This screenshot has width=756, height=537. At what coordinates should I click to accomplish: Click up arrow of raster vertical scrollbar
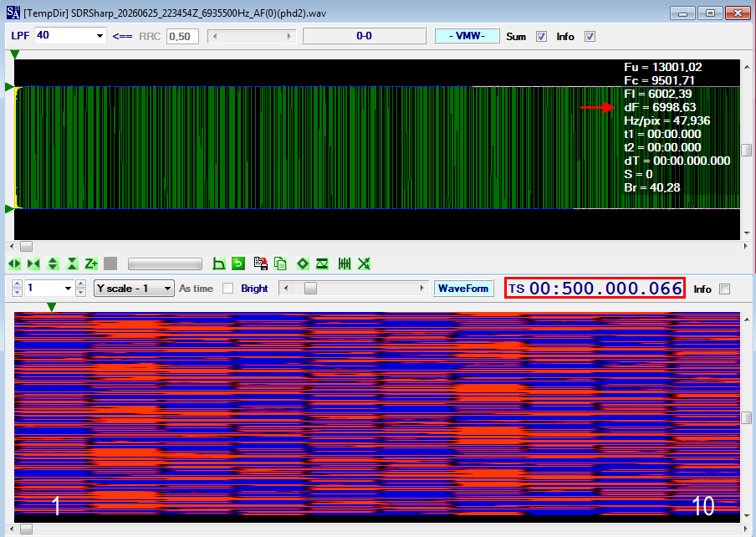coord(747,320)
